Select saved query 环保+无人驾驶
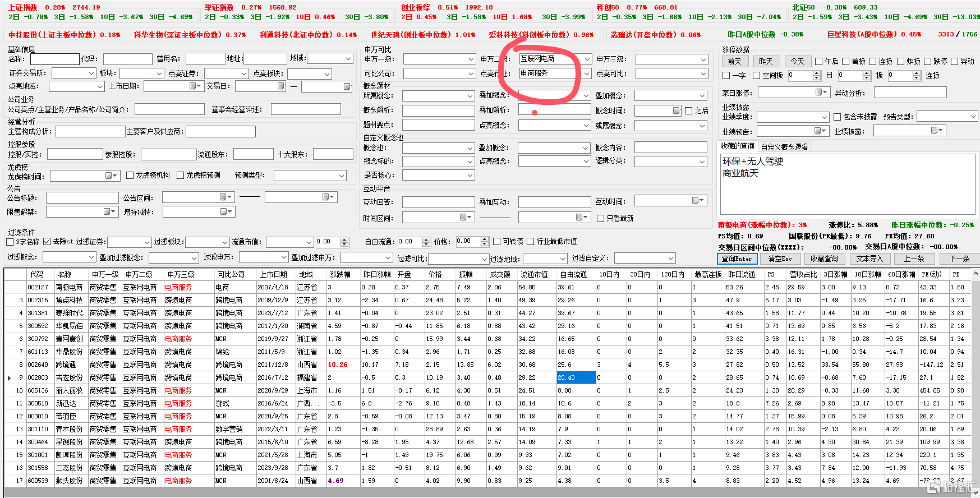The height and width of the screenshot is (498, 980). coord(752,162)
